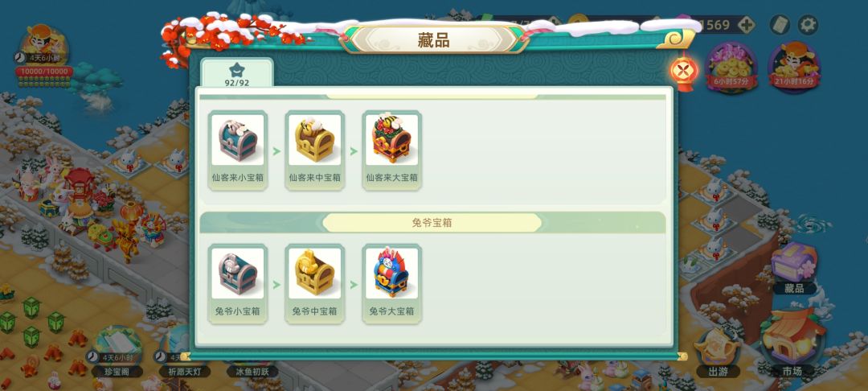Image resolution: width=868 pixels, height=391 pixels.
Task: Select the 兔爷中宝箱 gold chest
Action: pyautogui.click(x=314, y=283)
